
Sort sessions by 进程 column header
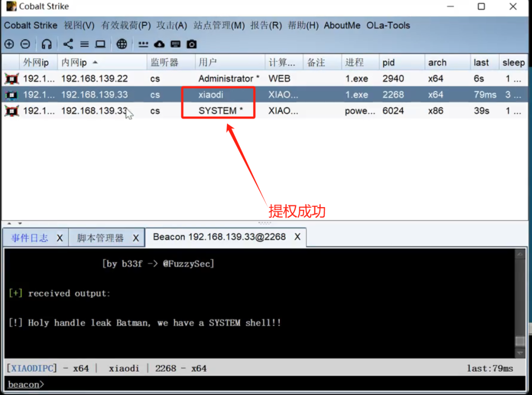coord(360,62)
